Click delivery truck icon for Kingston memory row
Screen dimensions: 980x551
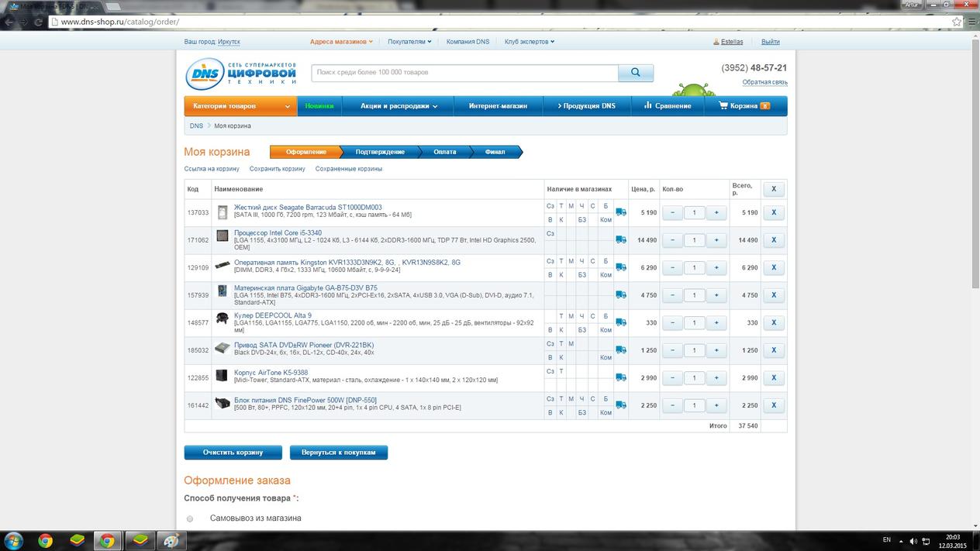pos(621,267)
